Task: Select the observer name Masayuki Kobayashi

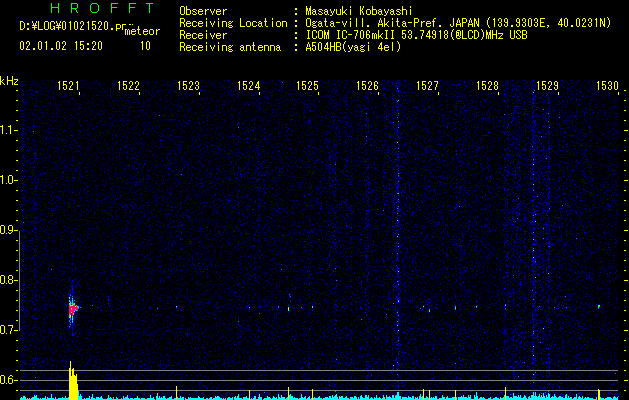Action: [x=359, y=11]
